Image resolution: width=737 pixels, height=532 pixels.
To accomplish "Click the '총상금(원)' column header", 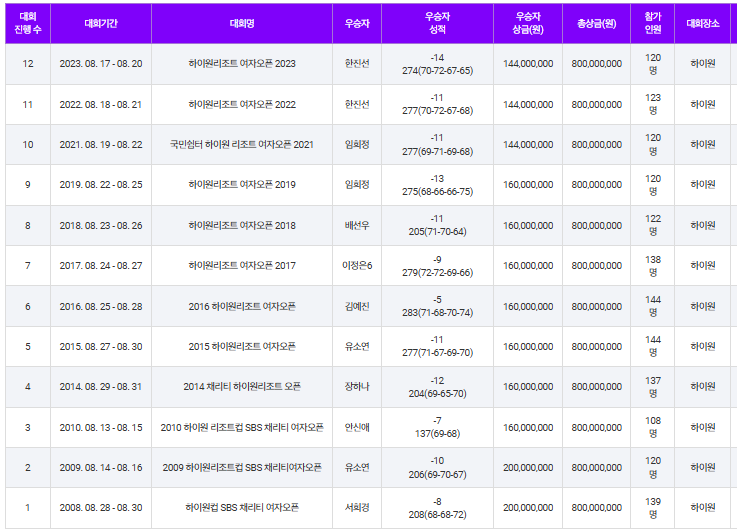I will coord(596,23).
